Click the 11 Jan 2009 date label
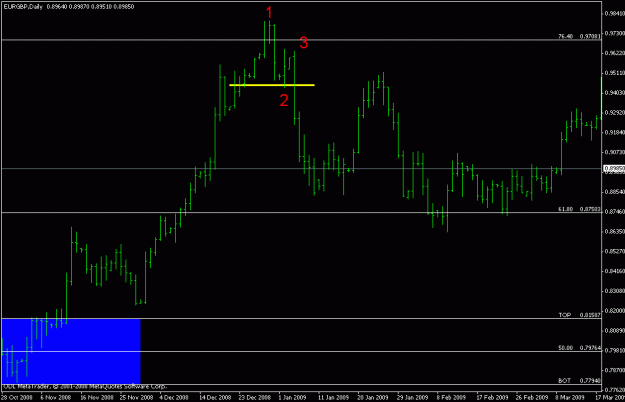Screen dimensions: 625x402 click(x=333, y=397)
